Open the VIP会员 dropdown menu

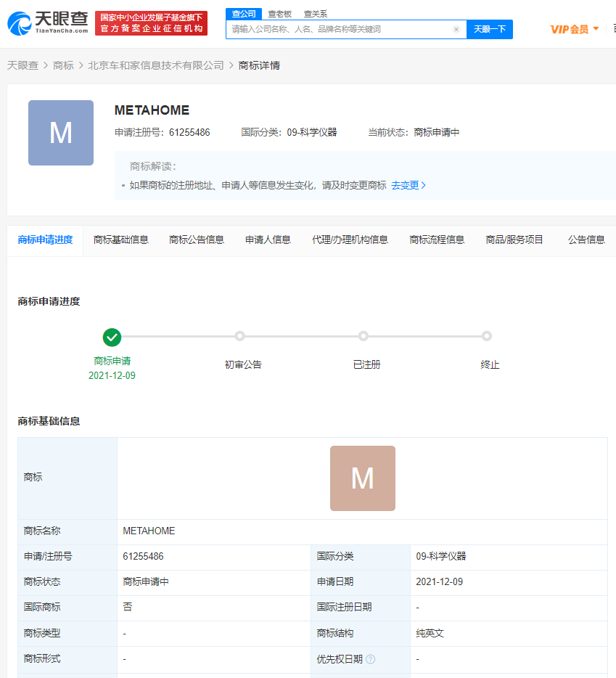[x=575, y=29]
